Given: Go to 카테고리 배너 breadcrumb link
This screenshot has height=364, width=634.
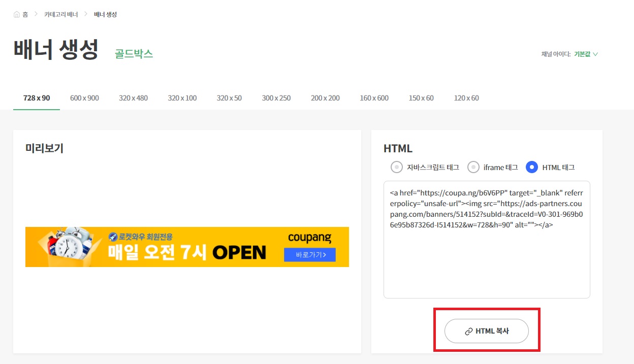Looking at the screenshot, I should tap(61, 14).
